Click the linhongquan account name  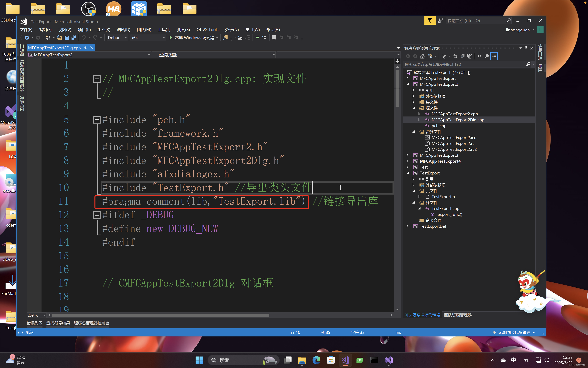tap(518, 30)
